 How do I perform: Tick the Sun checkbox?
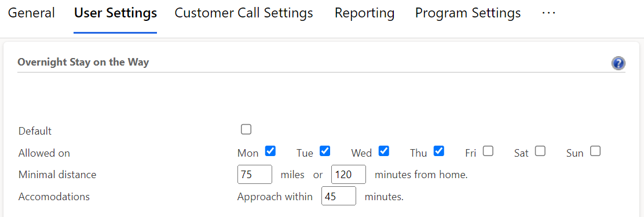pyautogui.click(x=595, y=151)
